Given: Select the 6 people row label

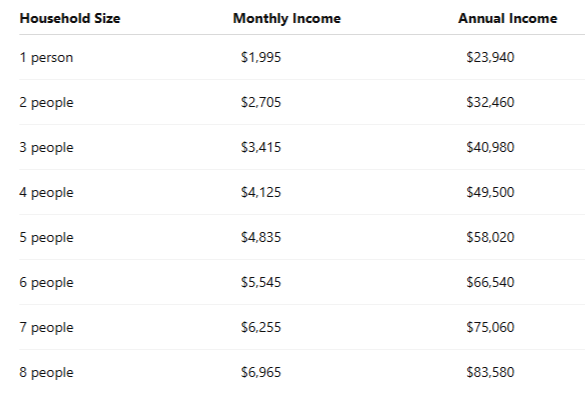Looking at the screenshot, I should (x=46, y=282).
